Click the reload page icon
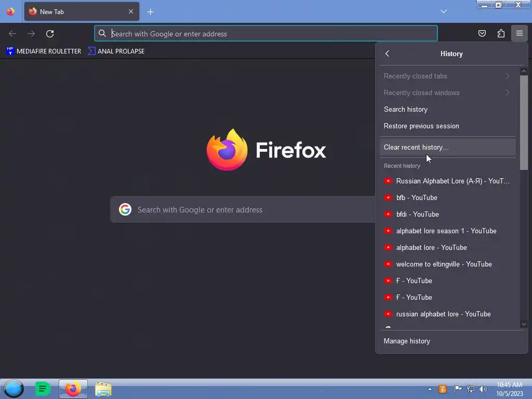The width and height of the screenshot is (532, 399). 50,34
